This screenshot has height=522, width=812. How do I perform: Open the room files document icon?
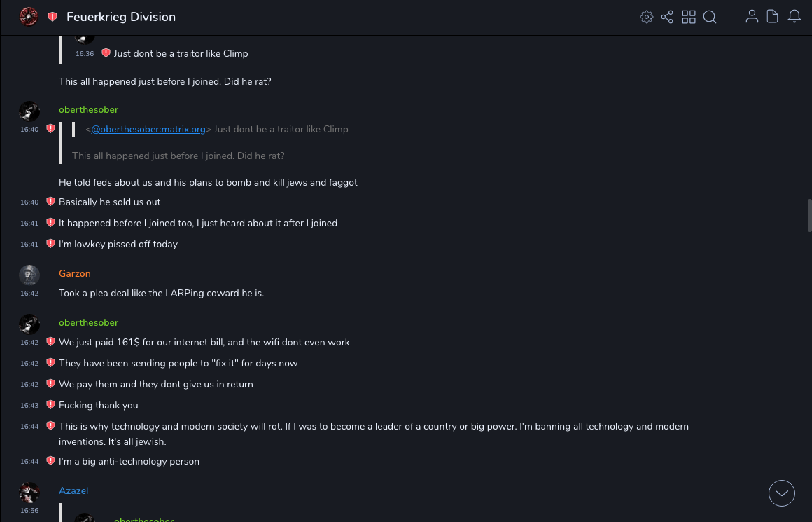pyautogui.click(x=773, y=17)
